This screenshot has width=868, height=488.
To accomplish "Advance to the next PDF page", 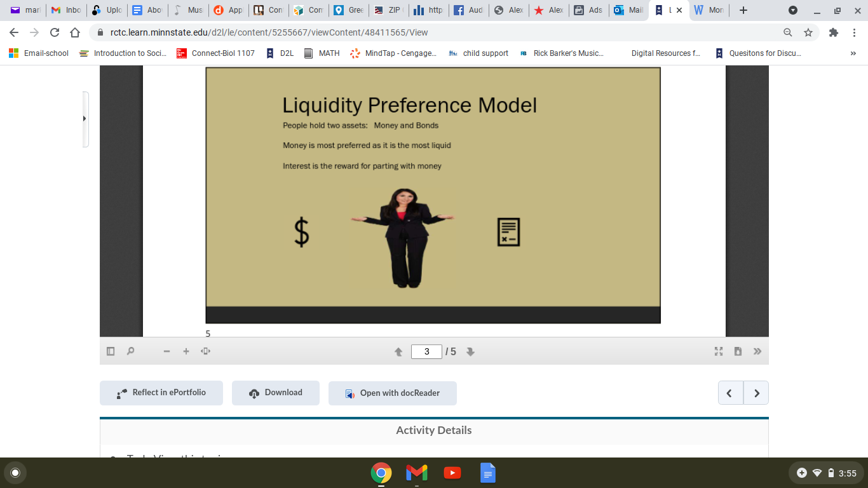I will (x=470, y=351).
